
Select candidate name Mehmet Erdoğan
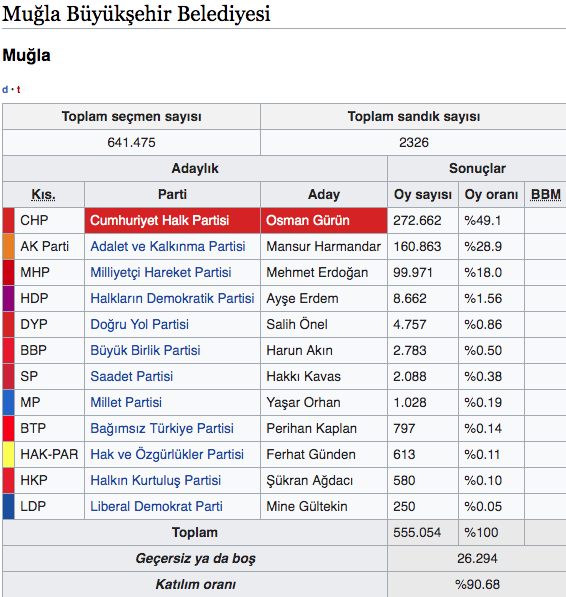(317, 273)
